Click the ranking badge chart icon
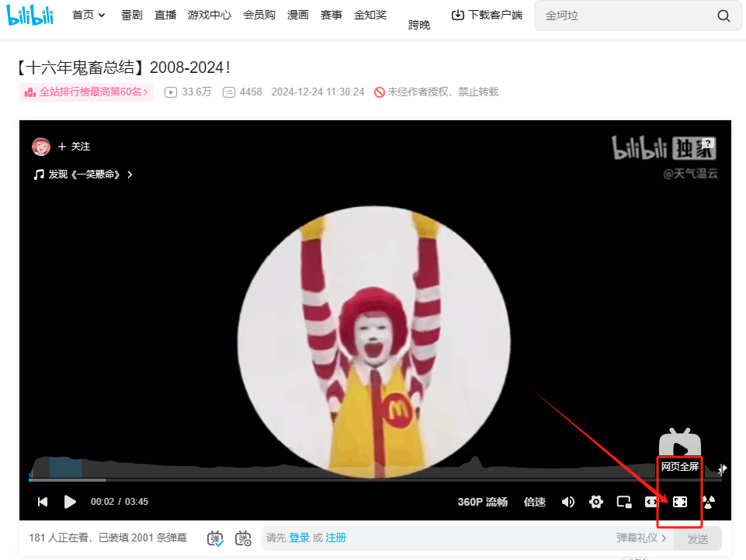Viewport: 746px width, 560px height. click(x=30, y=92)
